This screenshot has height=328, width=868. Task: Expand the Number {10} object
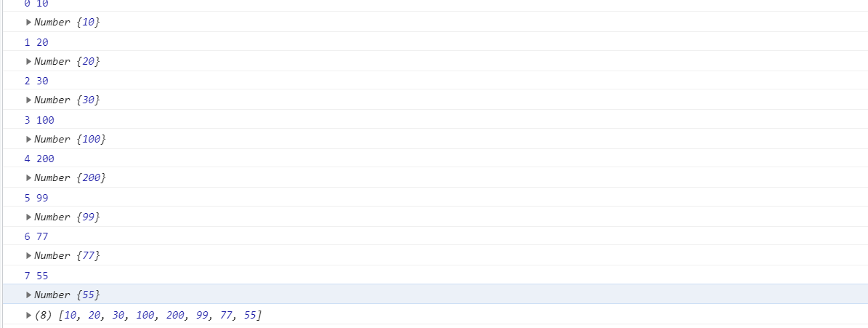click(29, 23)
